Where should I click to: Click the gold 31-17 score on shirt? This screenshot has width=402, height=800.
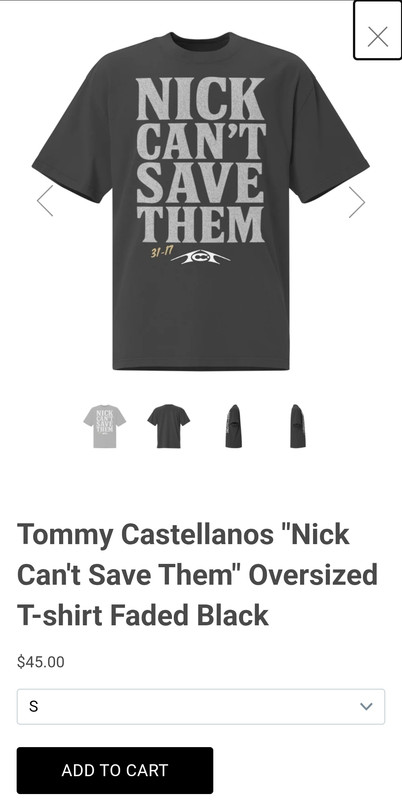pyautogui.click(x=162, y=252)
